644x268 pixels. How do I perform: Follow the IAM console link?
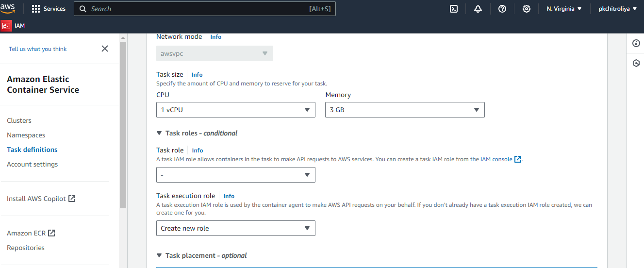(501, 159)
